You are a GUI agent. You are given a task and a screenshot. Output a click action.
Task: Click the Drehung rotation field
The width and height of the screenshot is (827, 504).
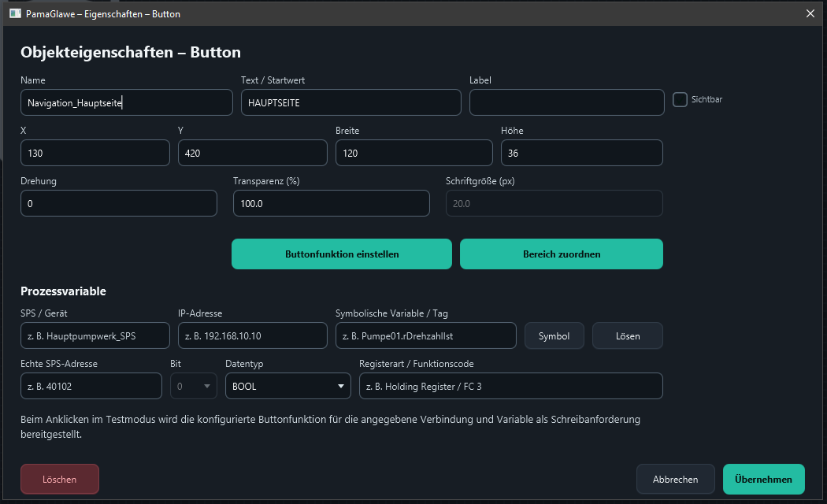119,203
